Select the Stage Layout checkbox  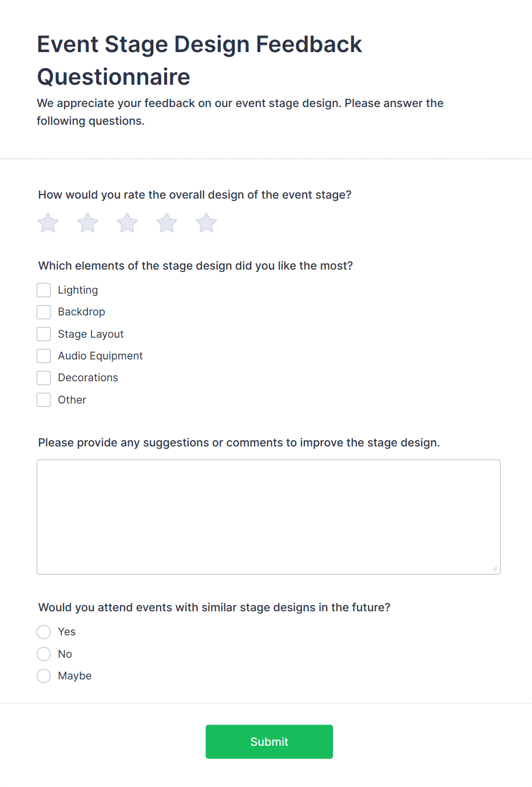[43, 334]
